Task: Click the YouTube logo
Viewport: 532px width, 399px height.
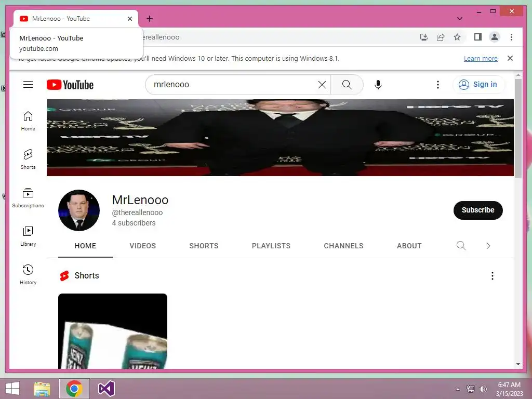Action: pos(70,85)
